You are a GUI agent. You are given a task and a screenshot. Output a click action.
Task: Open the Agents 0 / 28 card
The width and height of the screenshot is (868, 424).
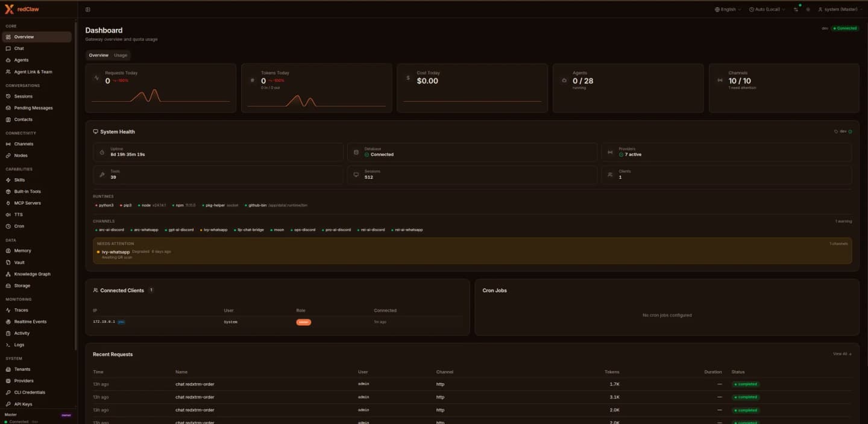click(628, 88)
